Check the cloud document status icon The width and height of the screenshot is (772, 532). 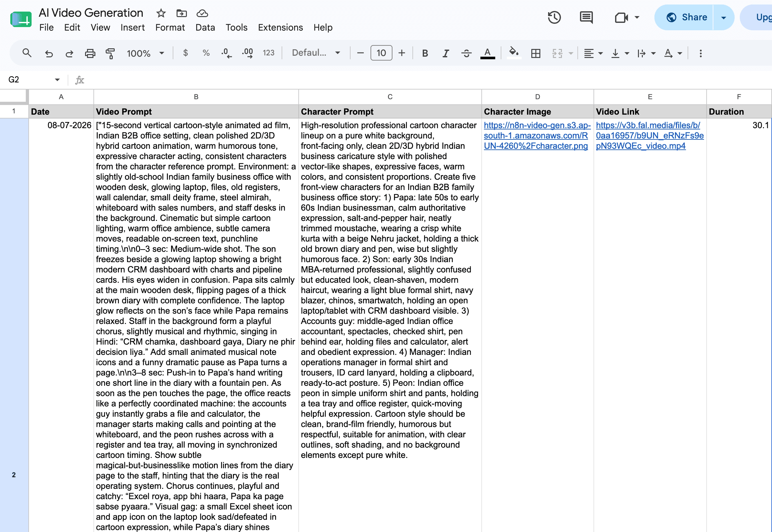pyautogui.click(x=202, y=13)
